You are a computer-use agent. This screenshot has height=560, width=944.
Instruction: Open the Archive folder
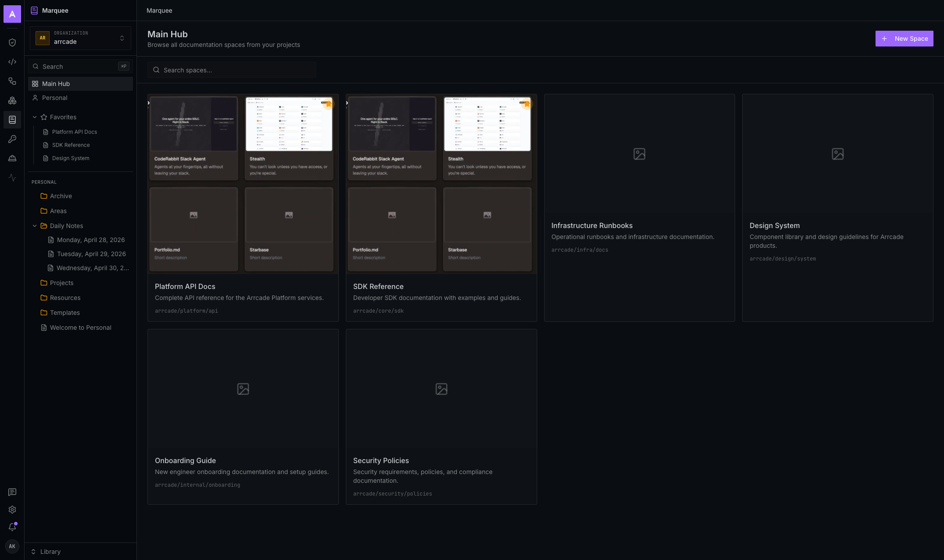pyautogui.click(x=80, y=196)
